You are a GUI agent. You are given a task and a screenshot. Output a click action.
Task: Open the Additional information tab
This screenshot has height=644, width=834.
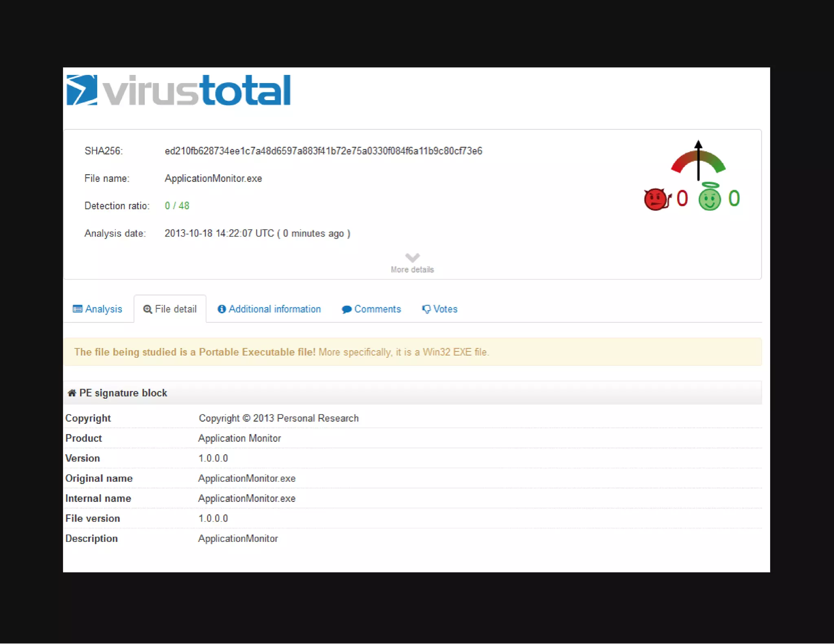(x=274, y=309)
